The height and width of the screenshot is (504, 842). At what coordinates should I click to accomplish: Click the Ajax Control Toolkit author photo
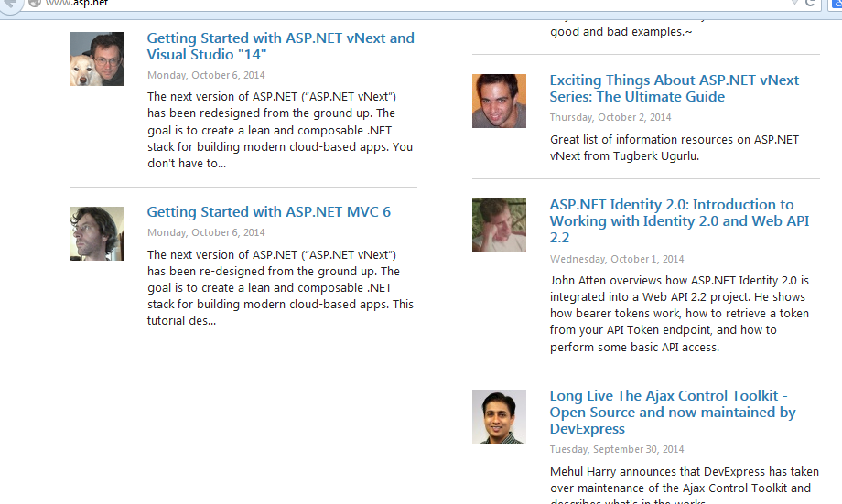pos(499,417)
